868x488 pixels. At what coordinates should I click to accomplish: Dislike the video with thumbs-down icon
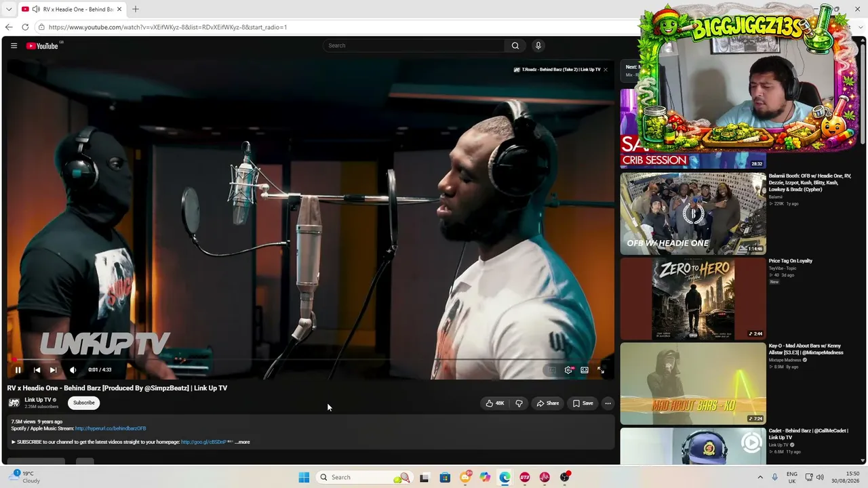click(x=519, y=403)
